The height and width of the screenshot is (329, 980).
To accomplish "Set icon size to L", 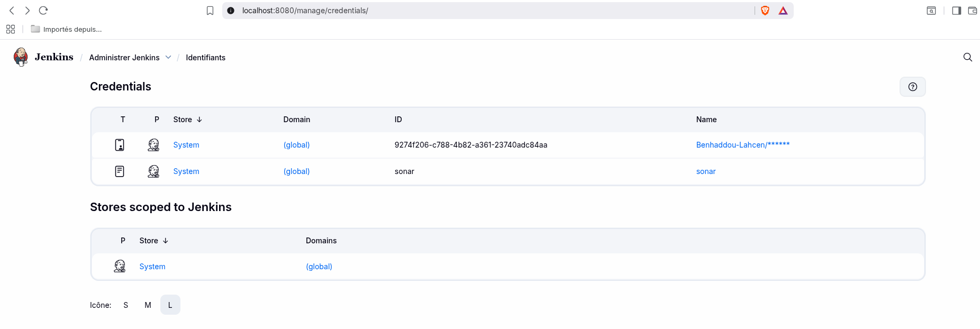I will (170, 305).
